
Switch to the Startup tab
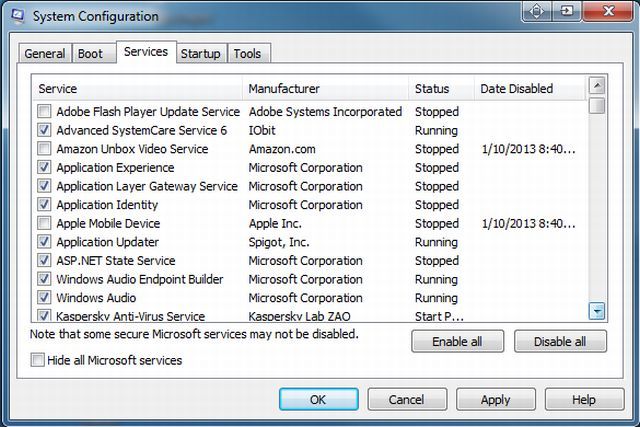pyautogui.click(x=201, y=54)
